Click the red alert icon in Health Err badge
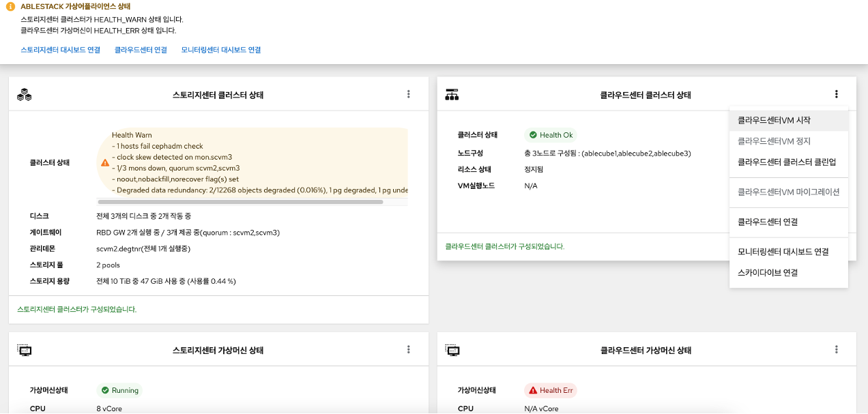This screenshot has width=868, height=414. tap(533, 390)
